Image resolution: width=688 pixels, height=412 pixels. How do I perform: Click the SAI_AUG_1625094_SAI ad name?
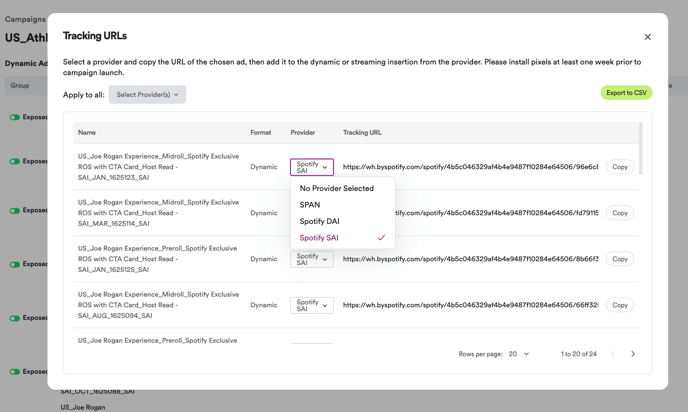[158, 305]
